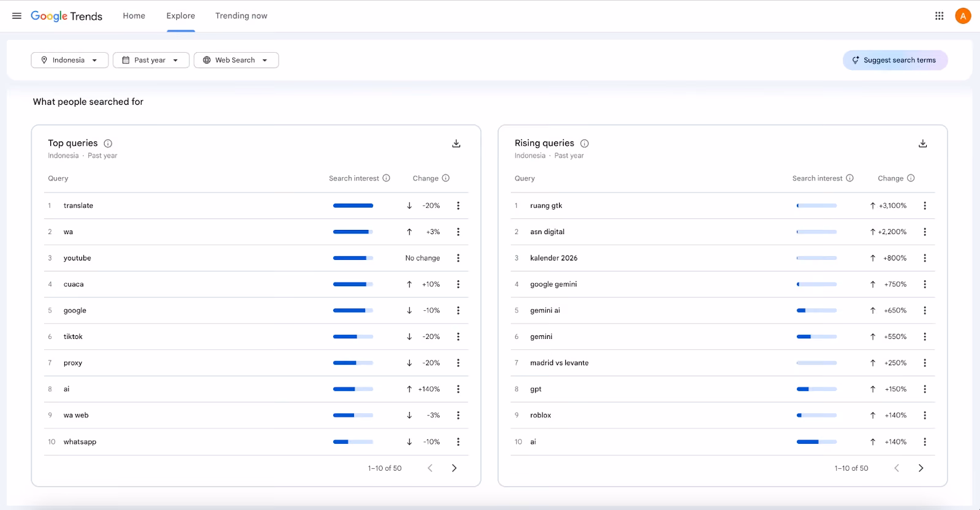Open more options for translate query
Image resolution: width=980 pixels, height=510 pixels.
point(458,206)
